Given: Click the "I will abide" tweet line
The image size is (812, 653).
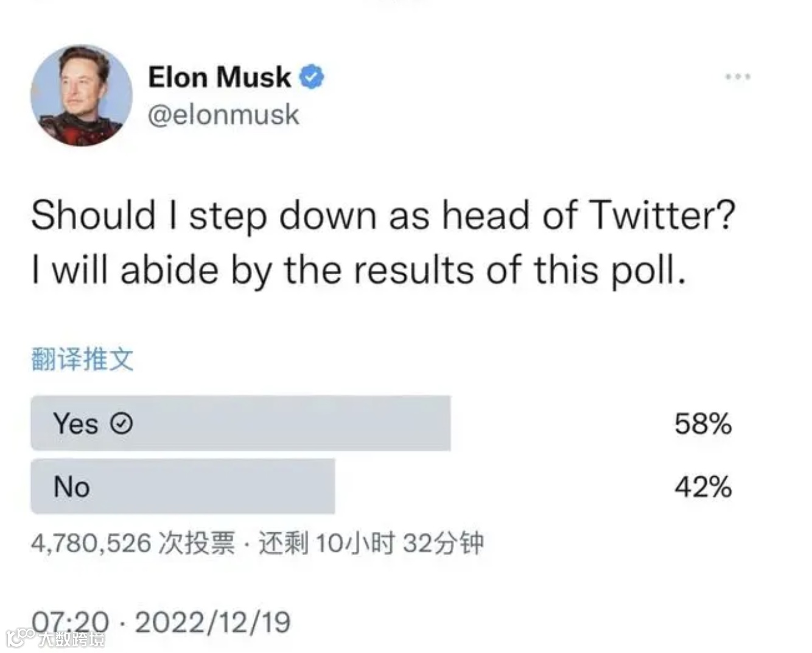Looking at the screenshot, I should point(359,270).
